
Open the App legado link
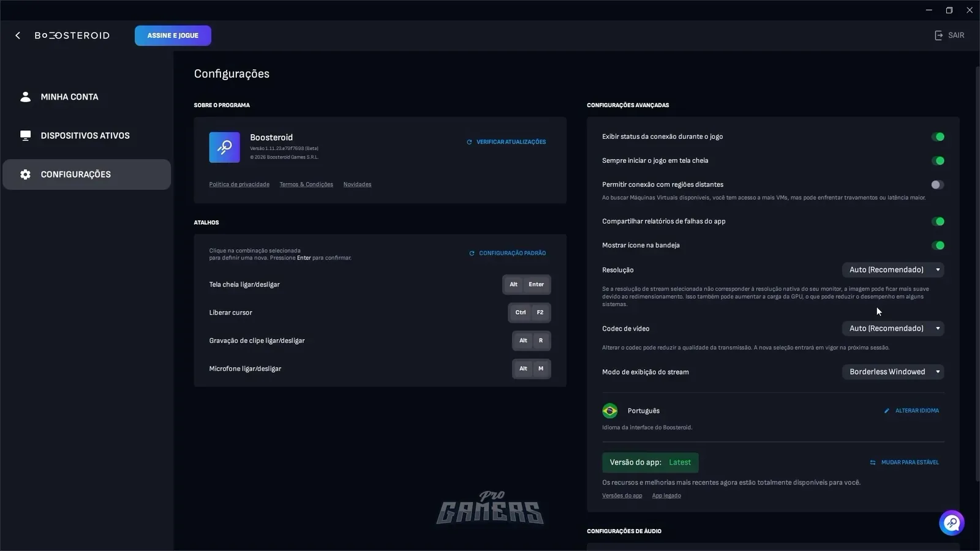666,496
